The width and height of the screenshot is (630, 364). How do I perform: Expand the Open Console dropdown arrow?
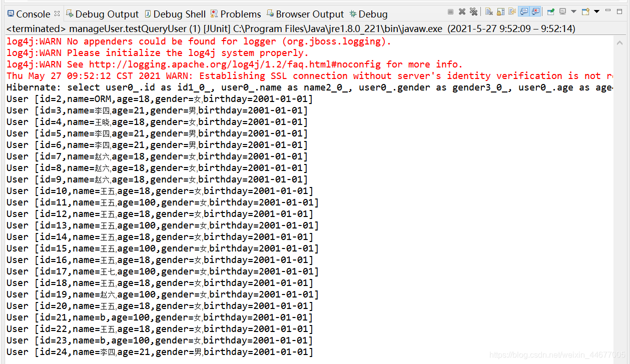coord(596,11)
